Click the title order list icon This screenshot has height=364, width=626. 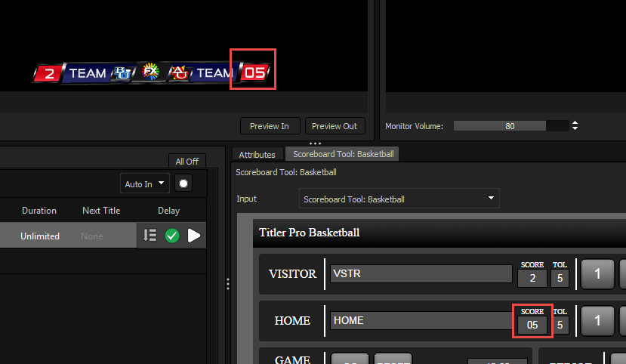150,236
